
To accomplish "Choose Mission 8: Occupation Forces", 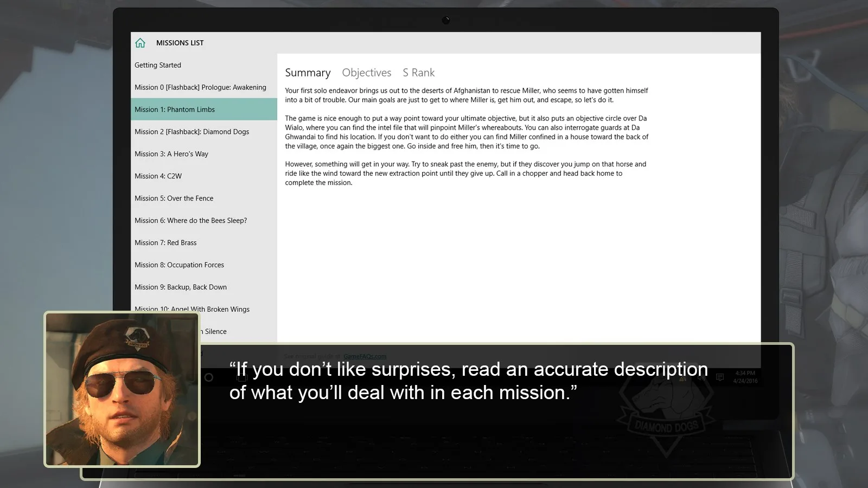I will tap(204, 265).
